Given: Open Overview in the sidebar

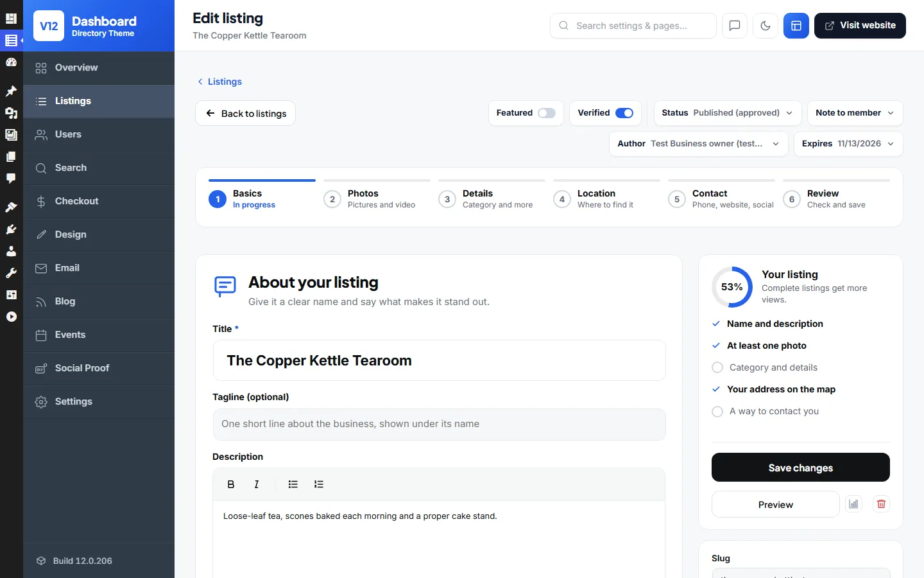Looking at the screenshot, I should pyautogui.click(x=99, y=67).
